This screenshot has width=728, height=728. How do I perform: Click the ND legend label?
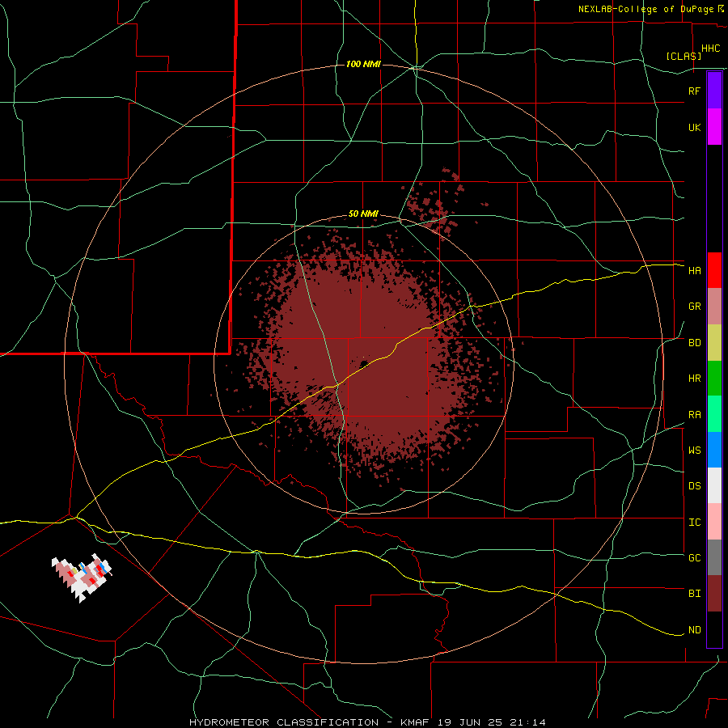(695, 630)
